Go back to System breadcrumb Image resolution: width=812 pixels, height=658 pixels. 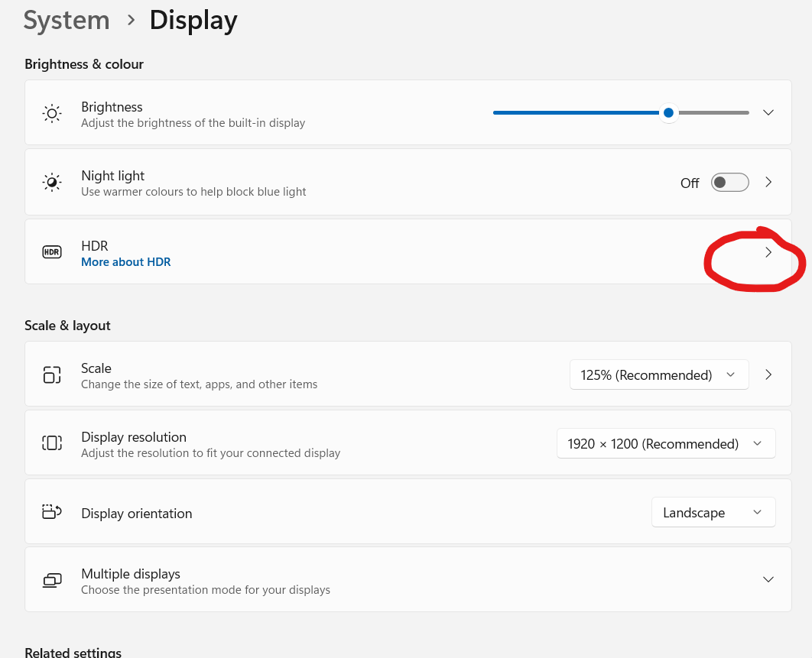[x=67, y=21]
